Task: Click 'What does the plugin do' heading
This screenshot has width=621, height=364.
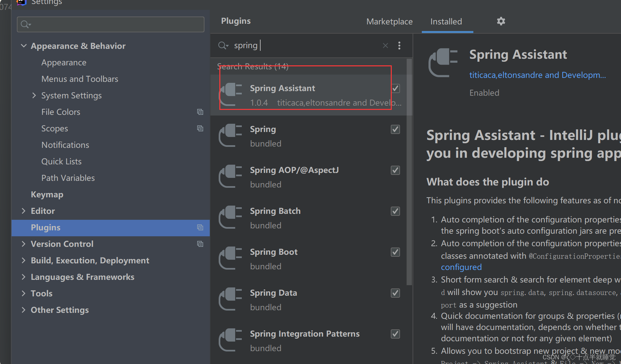Action: [x=488, y=182]
